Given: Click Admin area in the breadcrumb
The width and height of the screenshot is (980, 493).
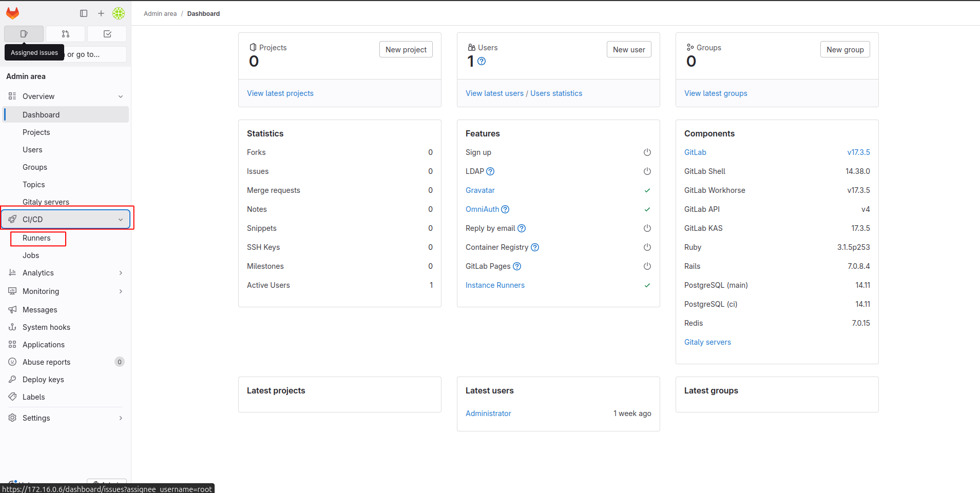Looking at the screenshot, I should click(160, 14).
